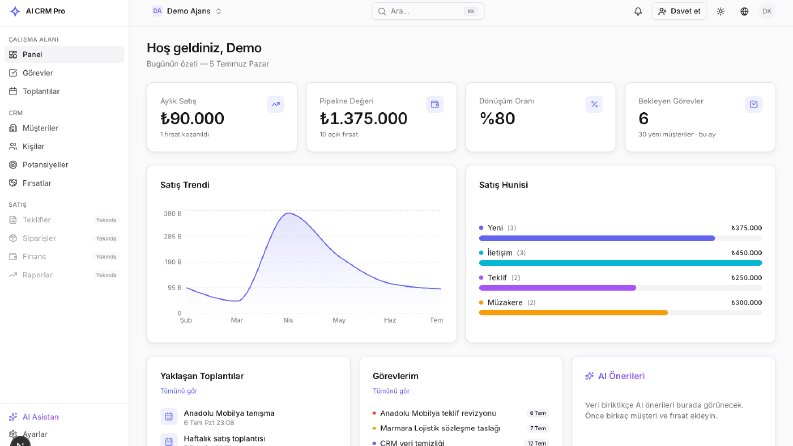Open the DK user avatar menu
This screenshot has height=446, width=793.
767,11
